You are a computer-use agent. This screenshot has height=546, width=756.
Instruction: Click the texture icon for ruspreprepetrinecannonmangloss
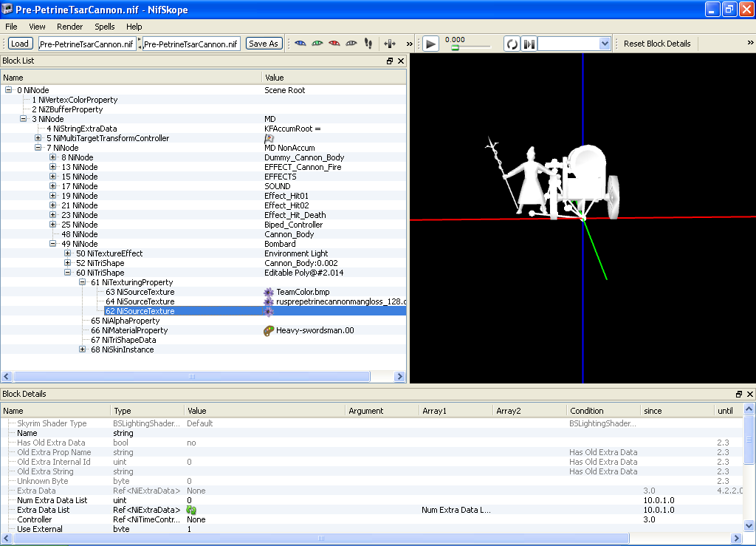click(269, 302)
